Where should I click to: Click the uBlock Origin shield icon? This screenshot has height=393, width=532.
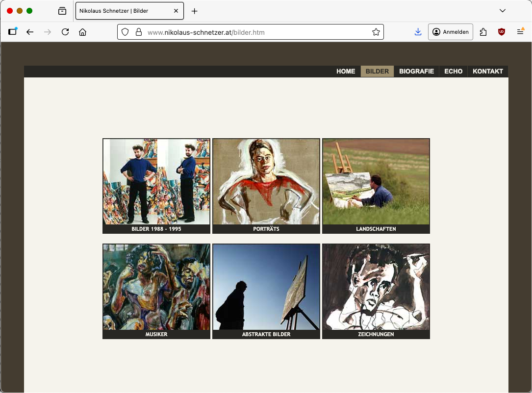[501, 32]
